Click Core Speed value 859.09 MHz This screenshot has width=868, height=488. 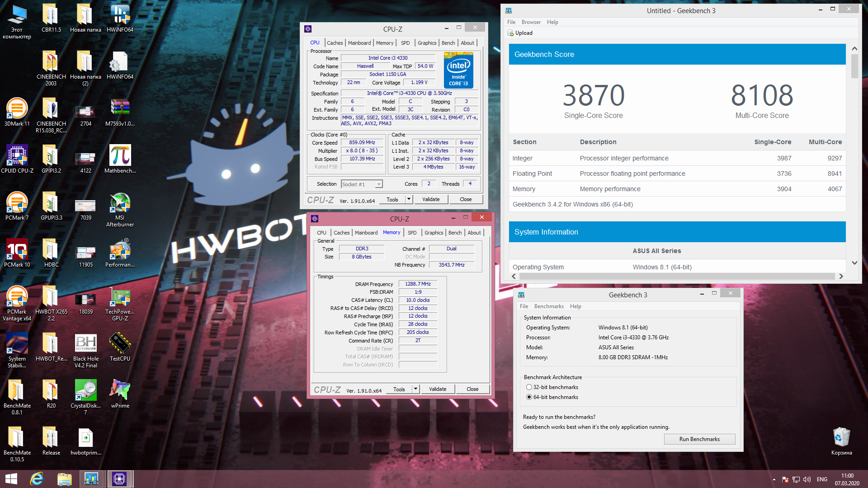[x=362, y=142]
